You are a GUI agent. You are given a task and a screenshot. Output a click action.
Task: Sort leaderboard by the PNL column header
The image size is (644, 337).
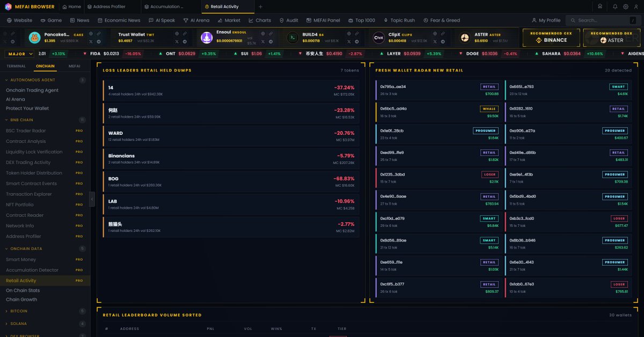point(210,329)
